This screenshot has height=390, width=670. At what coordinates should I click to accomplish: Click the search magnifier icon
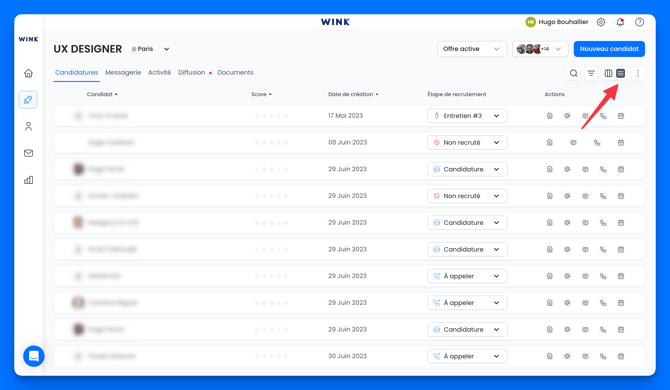[573, 73]
